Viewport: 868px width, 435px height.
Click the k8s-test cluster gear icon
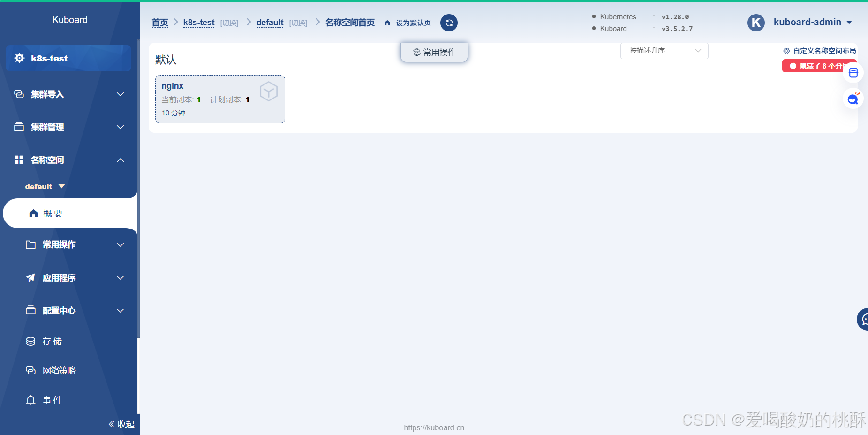(20, 58)
